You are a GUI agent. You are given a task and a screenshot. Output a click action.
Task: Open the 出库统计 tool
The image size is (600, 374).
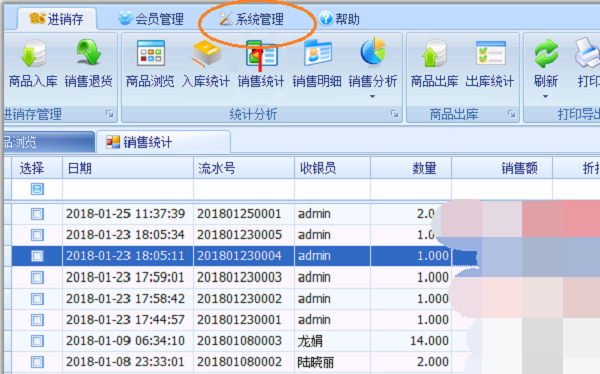(490, 64)
